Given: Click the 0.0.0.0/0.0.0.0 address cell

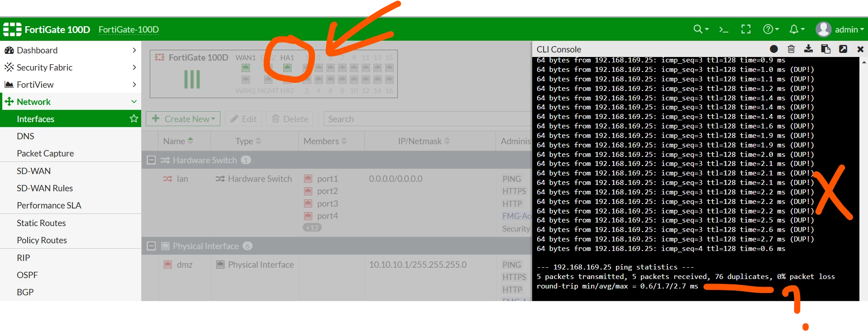Looking at the screenshot, I should (x=396, y=179).
